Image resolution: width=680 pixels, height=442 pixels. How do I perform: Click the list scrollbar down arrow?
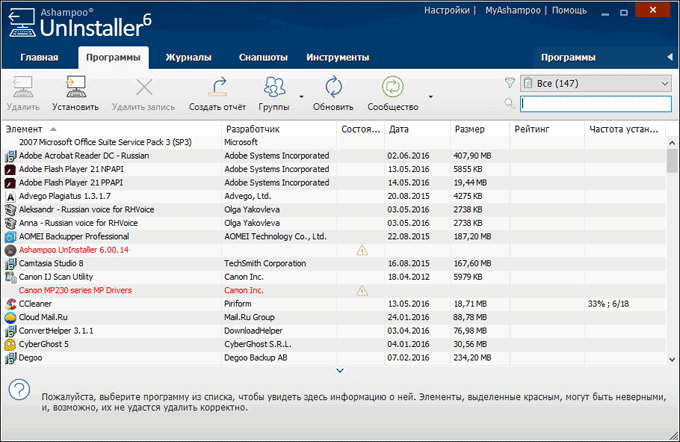(x=672, y=359)
